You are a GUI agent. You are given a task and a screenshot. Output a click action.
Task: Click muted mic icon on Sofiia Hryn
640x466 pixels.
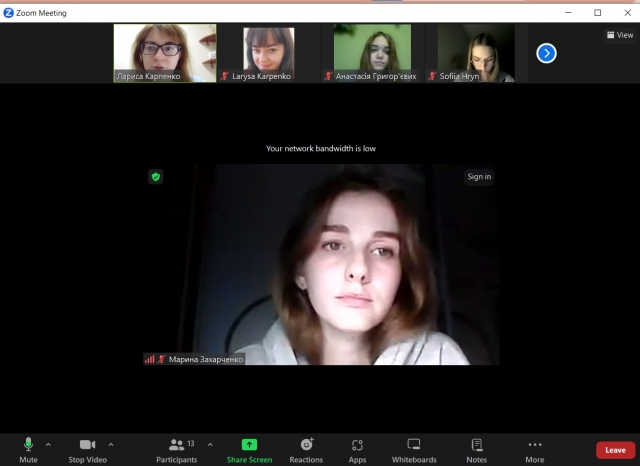coord(432,76)
